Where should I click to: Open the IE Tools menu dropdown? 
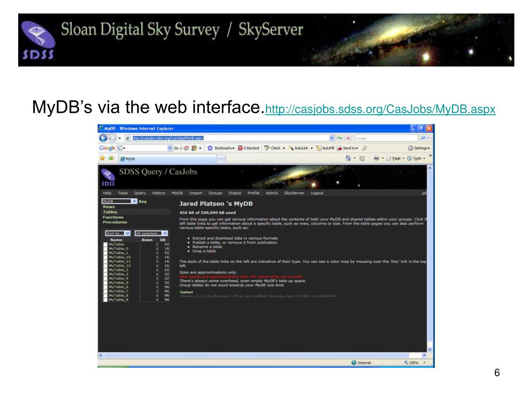pyautogui.click(x=416, y=158)
